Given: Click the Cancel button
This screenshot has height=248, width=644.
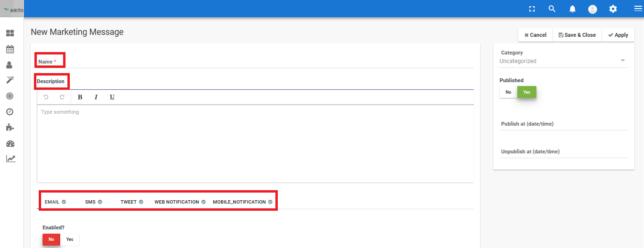Looking at the screenshot, I should click(535, 35).
